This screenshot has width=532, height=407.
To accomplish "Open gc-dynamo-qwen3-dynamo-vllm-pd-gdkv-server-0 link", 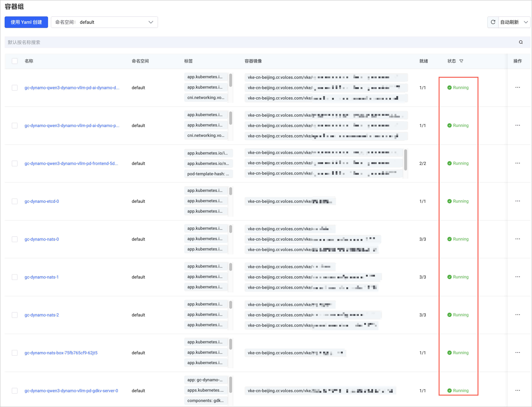I will (71, 391).
